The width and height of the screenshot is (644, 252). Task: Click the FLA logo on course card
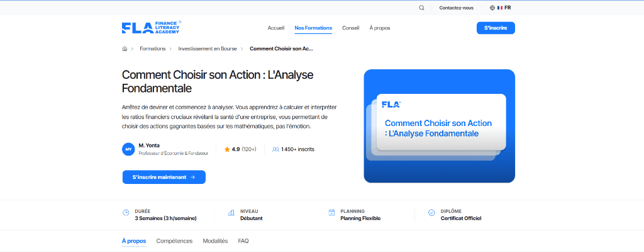[x=391, y=105]
